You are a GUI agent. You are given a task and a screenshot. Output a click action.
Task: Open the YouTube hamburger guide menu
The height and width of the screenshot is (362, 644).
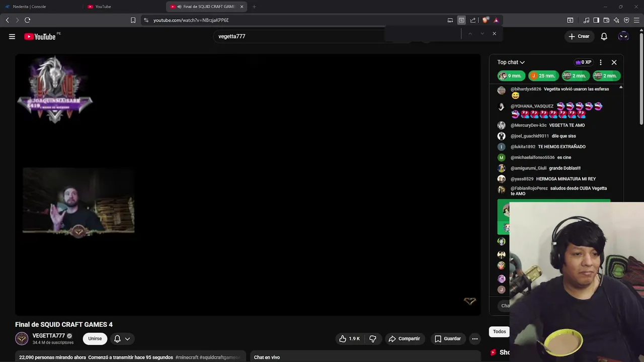click(12, 36)
